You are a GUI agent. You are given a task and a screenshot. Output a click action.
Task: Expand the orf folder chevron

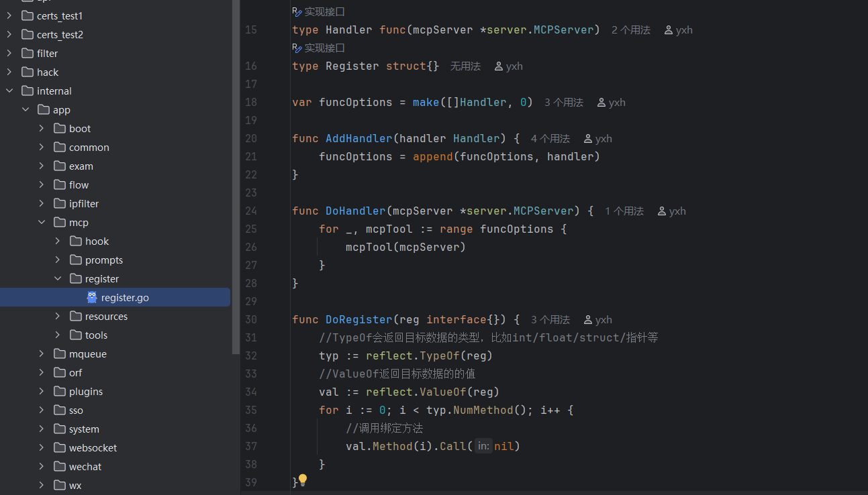(42, 372)
